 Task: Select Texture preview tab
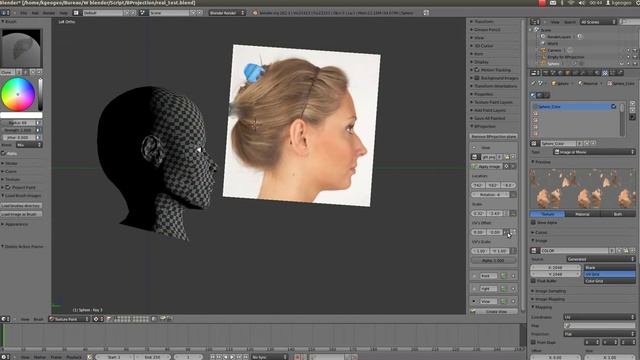[x=547, y=214]
